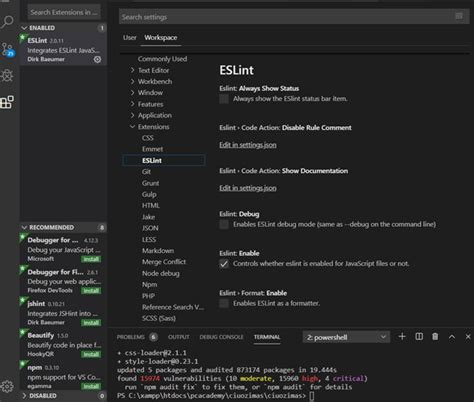Open the PROBLEMS panel tab
Image resolution: width=474 pixels, height=402 pixels.
[x=131, y=337]
